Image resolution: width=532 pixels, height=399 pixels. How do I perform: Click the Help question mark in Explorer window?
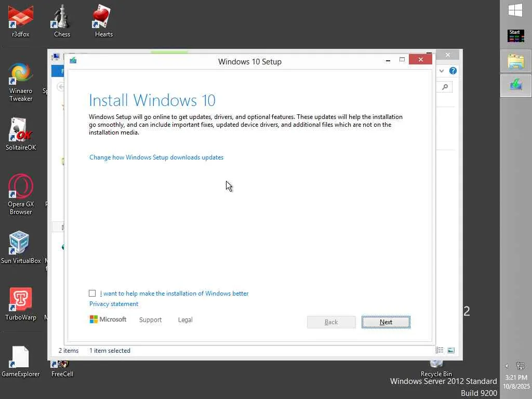point(453,71)
